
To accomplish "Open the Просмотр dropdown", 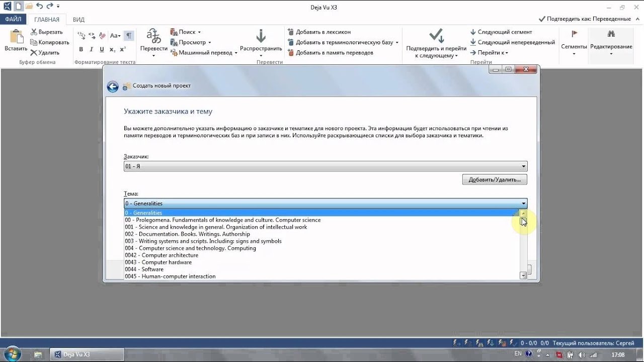I will click(x=191, y=42).
